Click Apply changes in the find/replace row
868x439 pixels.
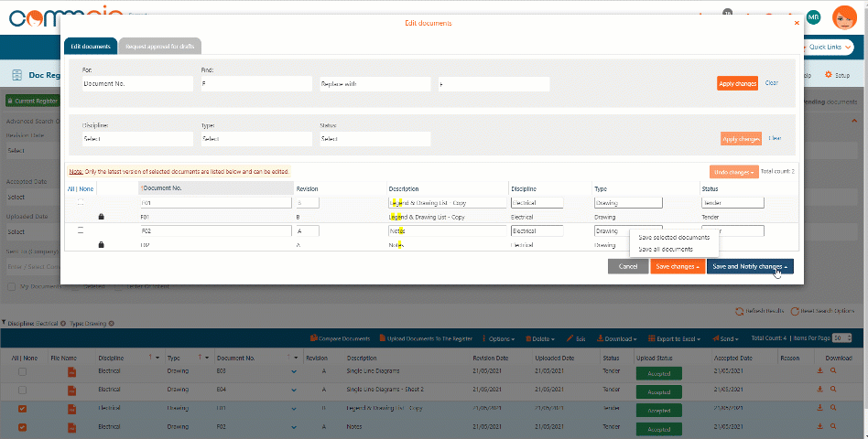pos(737,83)
